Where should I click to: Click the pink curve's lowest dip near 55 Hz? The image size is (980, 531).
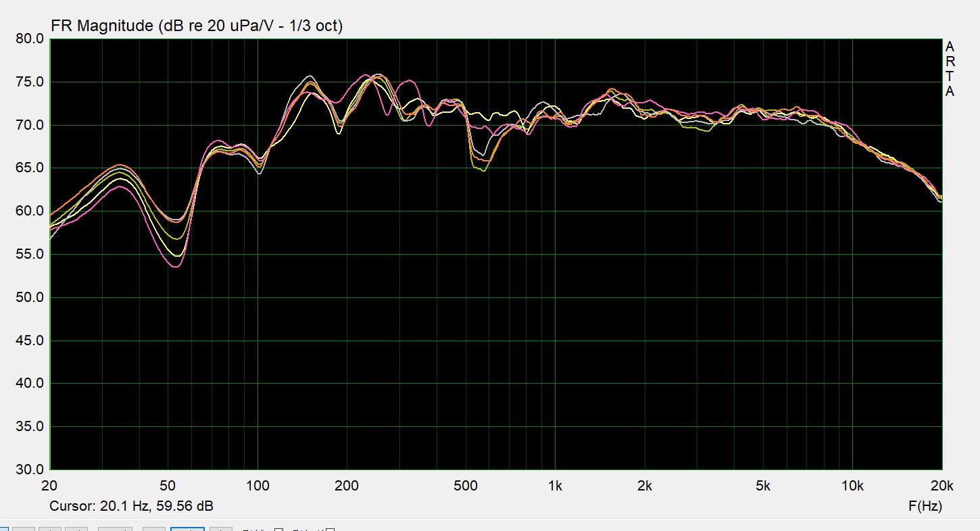point(175,267)
